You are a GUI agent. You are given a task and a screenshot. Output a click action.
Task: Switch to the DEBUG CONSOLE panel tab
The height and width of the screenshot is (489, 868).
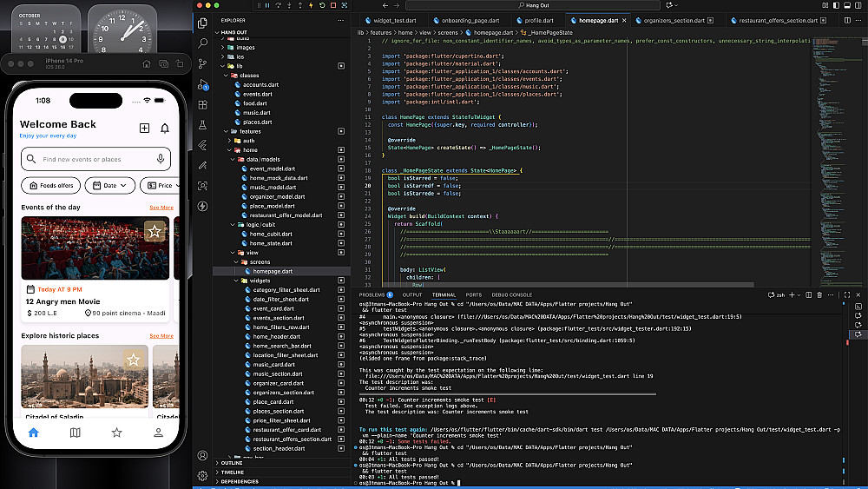(x=510, y=294)
